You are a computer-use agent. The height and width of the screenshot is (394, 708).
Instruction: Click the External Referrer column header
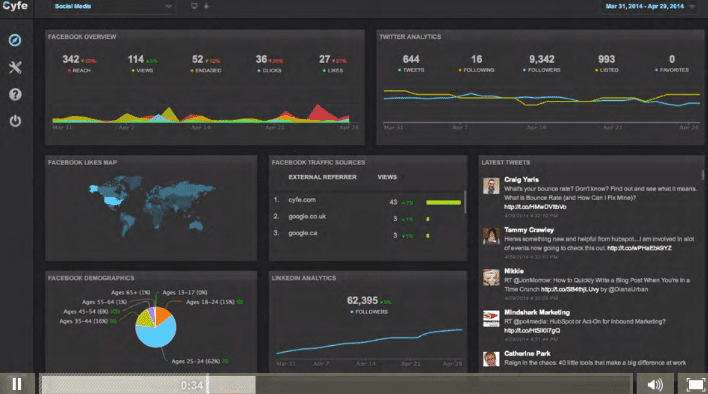point(322,177)
